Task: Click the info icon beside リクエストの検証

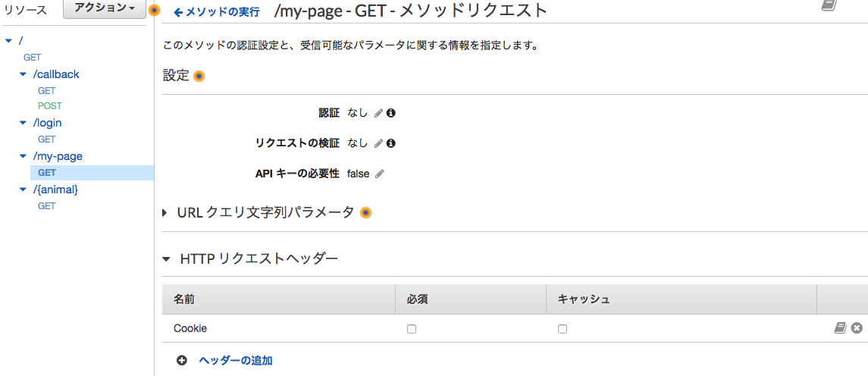Action: [391, 143]
